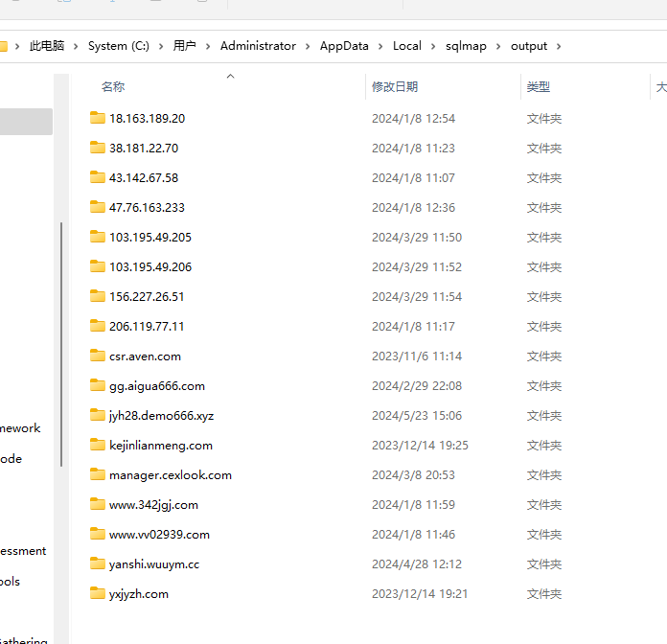Viewport: 667px width, 644px height.
Task: Select the www.342jgj.com folder name
Action: tap(153, 505)
